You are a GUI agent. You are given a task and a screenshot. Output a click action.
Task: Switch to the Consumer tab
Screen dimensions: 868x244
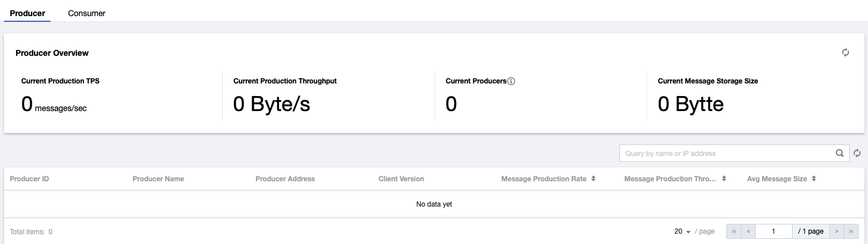point(86,13)
